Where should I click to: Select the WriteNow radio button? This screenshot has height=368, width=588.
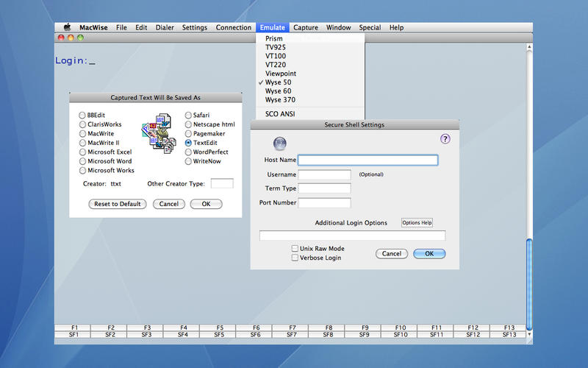click(x=188, y=161)
